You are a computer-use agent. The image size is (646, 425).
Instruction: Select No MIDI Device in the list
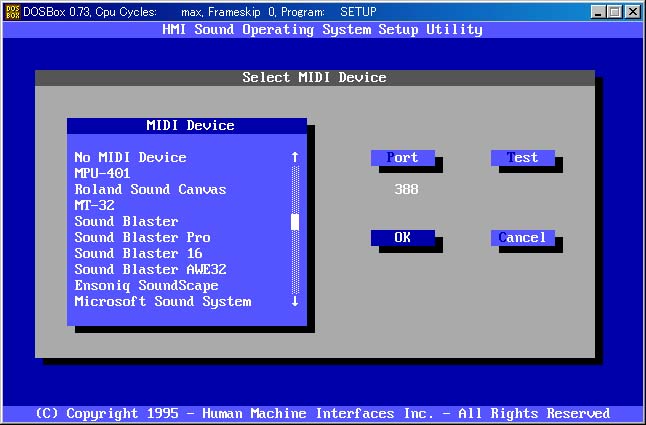[x=130, y=157]
